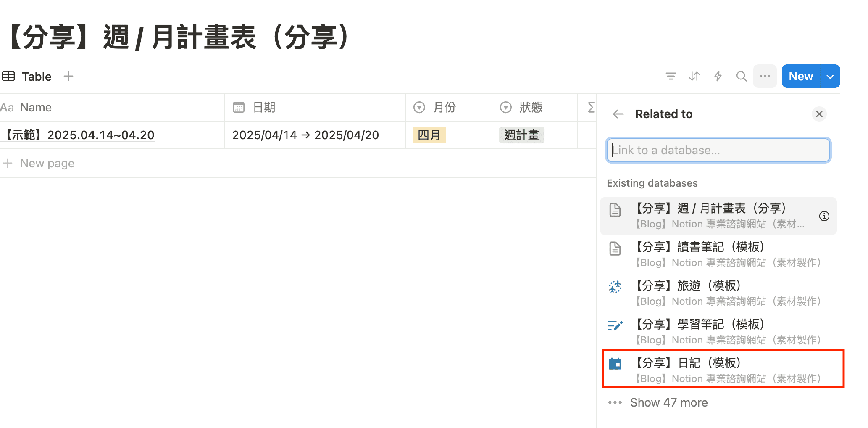
Task: Expand the New button dropdown arrow
Action: tap(830, 77)
